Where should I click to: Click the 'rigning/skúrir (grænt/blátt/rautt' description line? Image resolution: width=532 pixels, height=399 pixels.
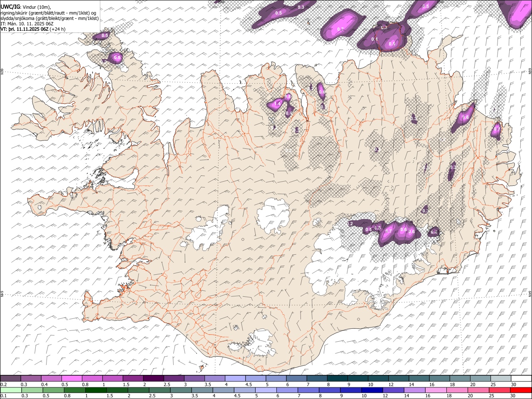[x=48, y=12]
